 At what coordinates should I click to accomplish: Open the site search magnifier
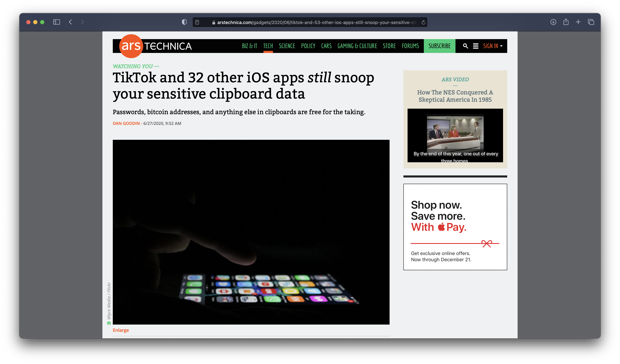[465, 46]
